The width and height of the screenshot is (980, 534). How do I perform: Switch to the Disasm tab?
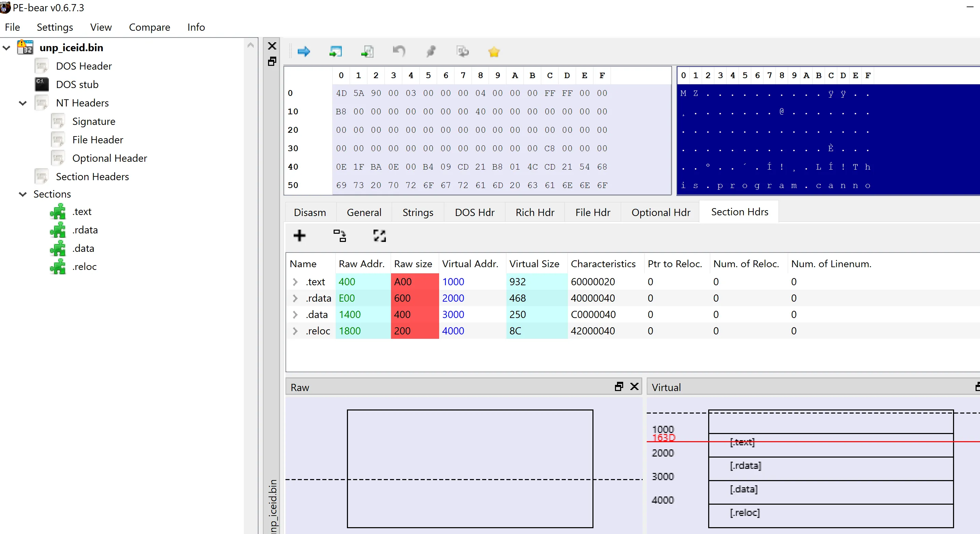pyautogui.click(x=310, y=213)
